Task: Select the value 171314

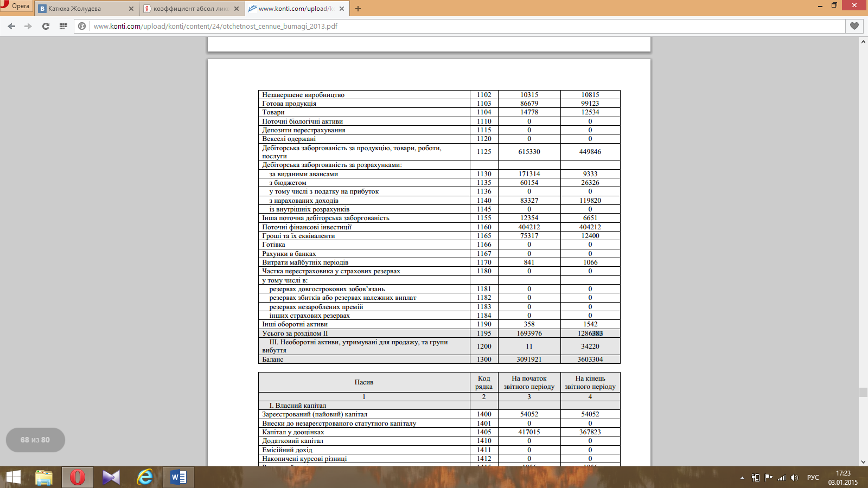Action: (529, 174)
